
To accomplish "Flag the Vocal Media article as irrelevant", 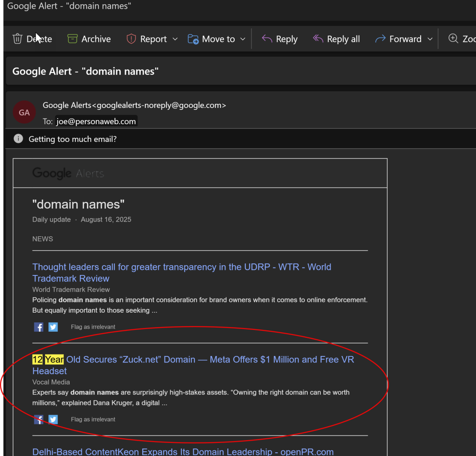I will pos(93,419).
